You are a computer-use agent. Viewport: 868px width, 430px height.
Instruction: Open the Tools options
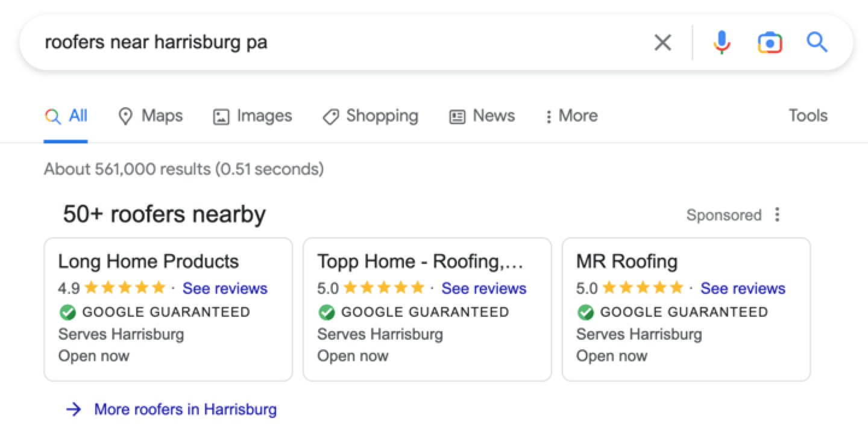click(x=807, y=116)
